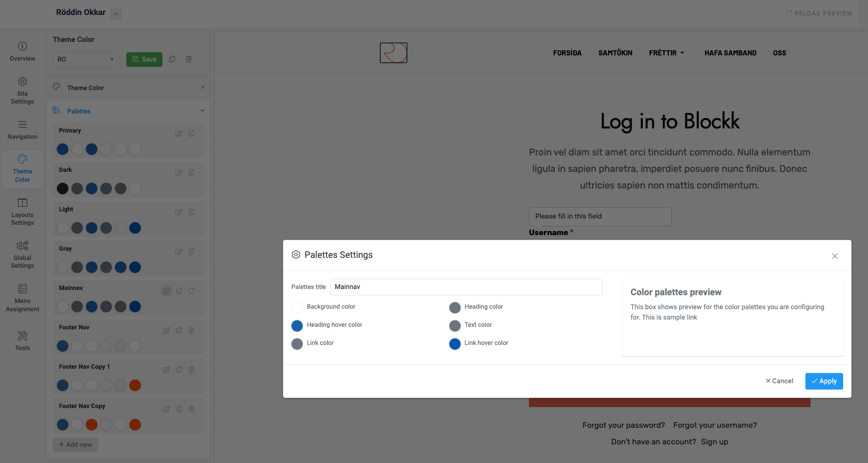Edit the last Footer Nav Copy palette
868x463 pixels.
coord(166,409)
